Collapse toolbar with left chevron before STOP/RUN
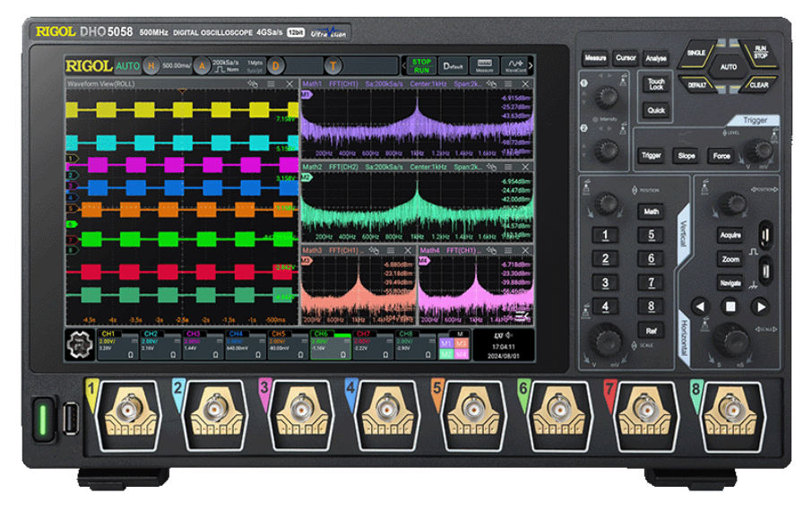The width and height of the screenshot is (812, 511). [x=404, y=65]
